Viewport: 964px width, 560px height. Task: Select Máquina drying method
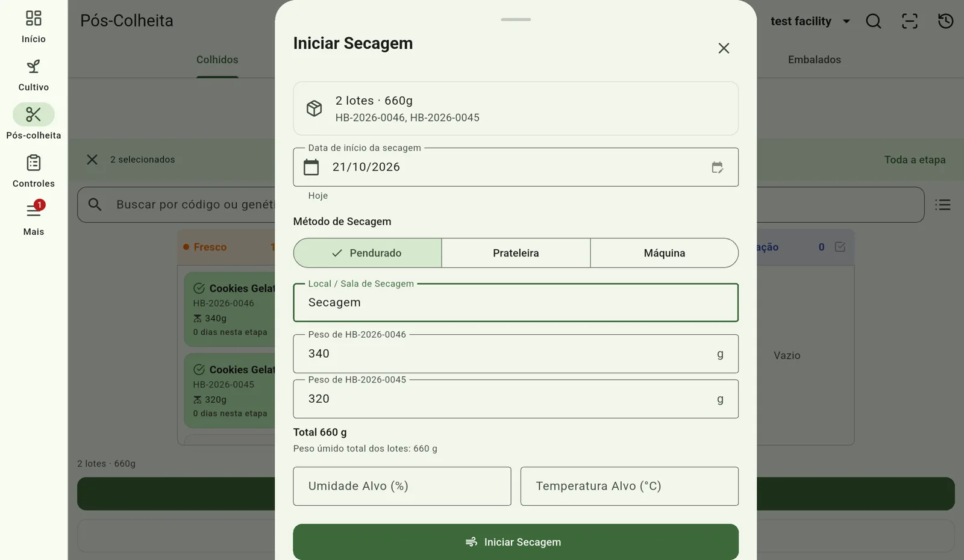(665, 253)
